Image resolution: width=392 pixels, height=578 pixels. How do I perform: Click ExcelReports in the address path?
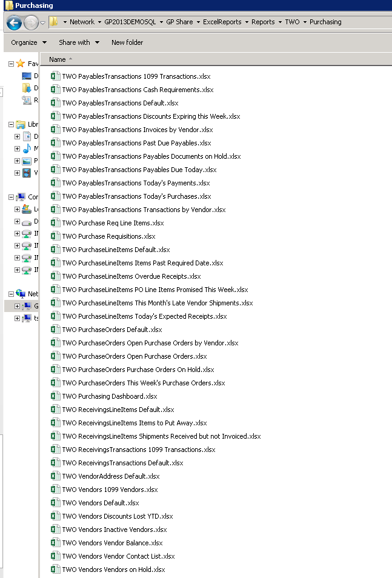click(x=224, y=22)
